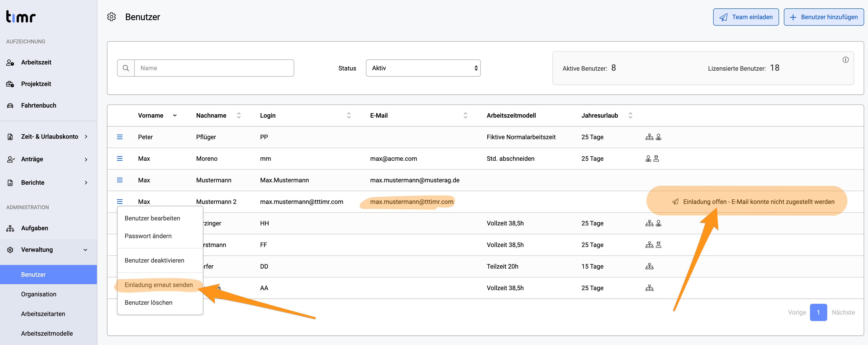The height and width of the screenshot is (345, 868).
Task: Click Fiktive Normalarbeitszeit cell
Action: click(x=521, y=137)
